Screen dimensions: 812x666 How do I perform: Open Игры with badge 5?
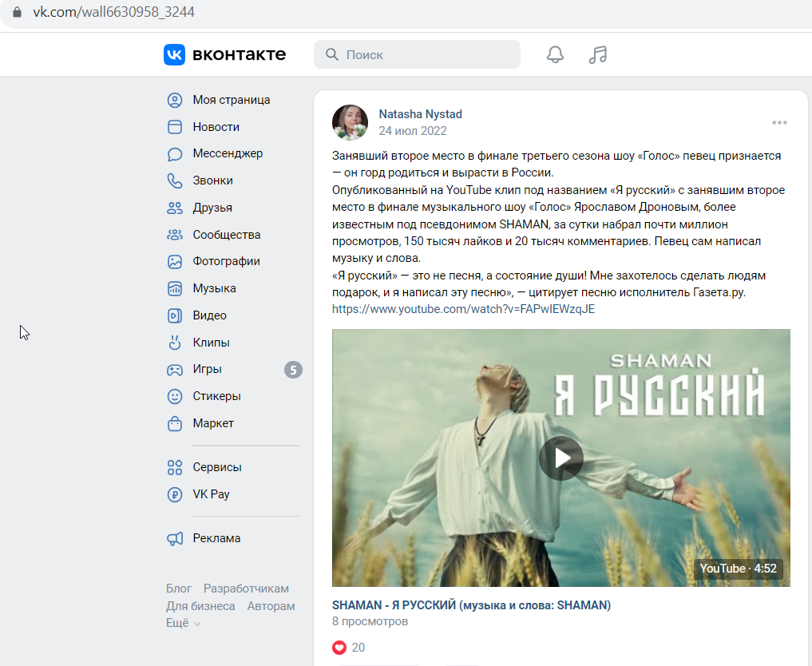[x=234, y=369]
